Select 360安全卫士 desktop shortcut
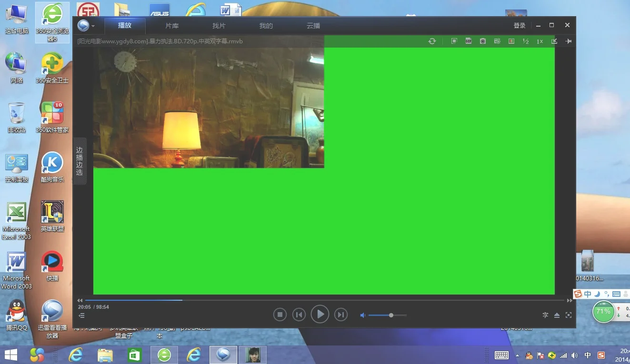Image resolution: width=630 pixels, height=364 pixels. [52, 68]
